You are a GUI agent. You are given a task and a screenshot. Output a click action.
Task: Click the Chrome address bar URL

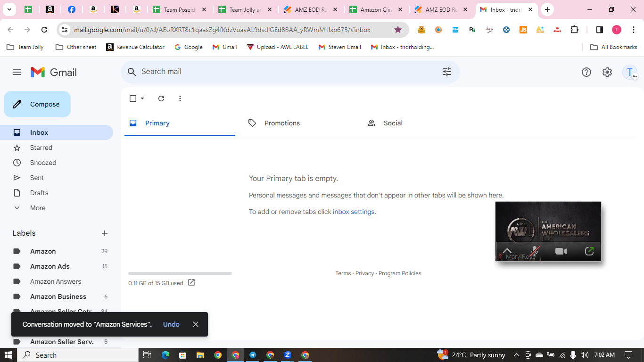click(222, 30)
